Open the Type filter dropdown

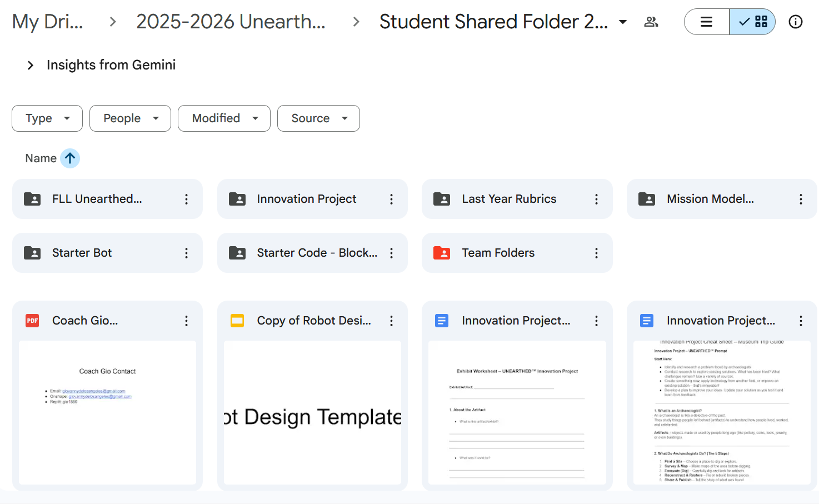47,118
